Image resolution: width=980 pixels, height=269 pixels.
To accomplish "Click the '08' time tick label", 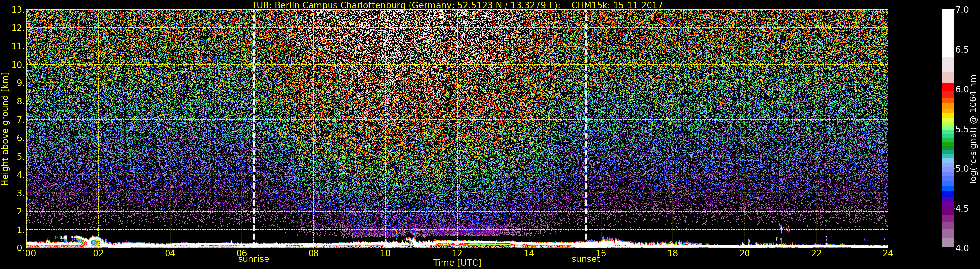I will click(x=313, y=253).
